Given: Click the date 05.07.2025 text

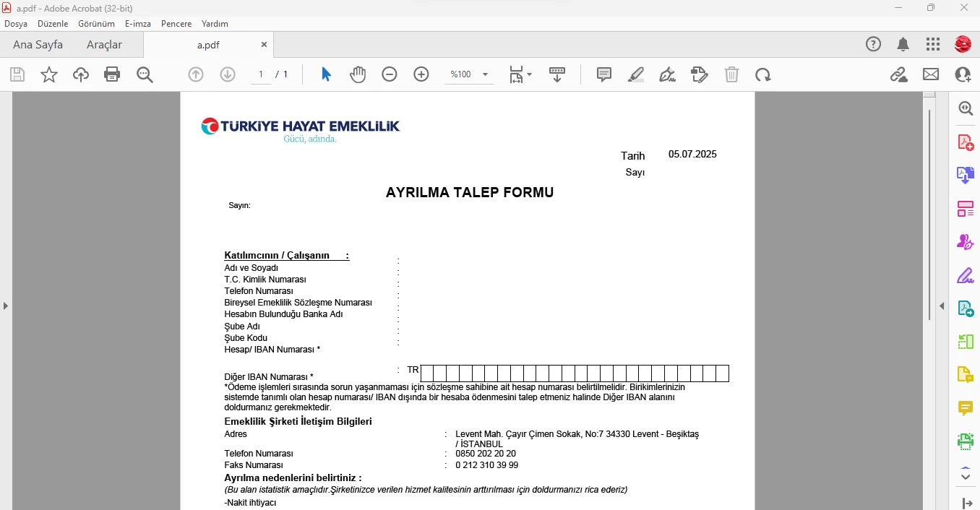Looking at the screenshot, I should tap(692, 155).
